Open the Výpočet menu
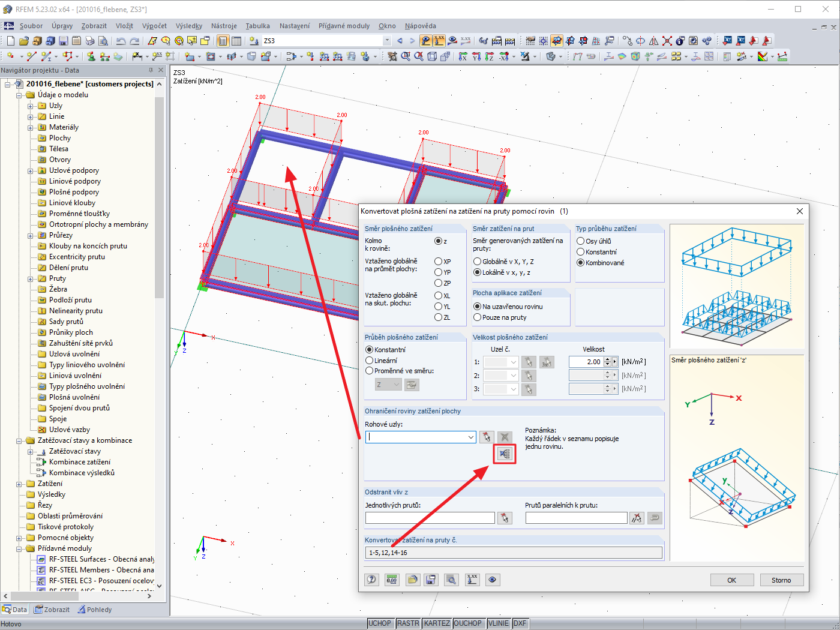This screenshot has width=840, height=630. (x=154, y=26)
